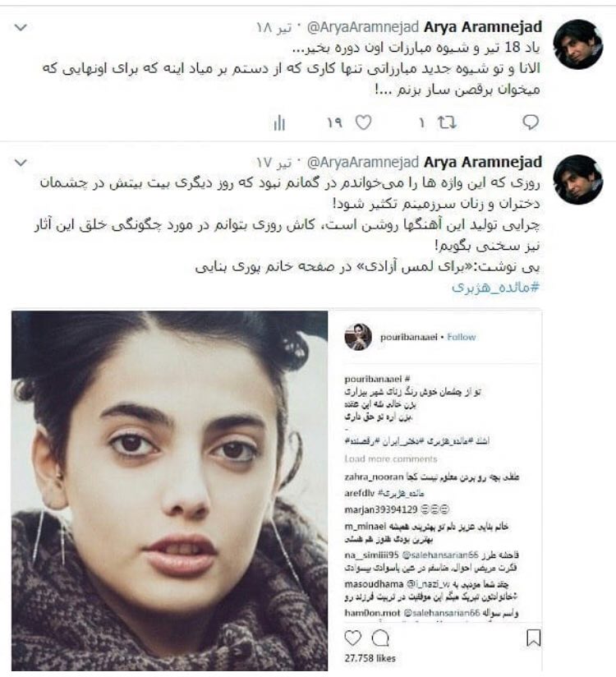This screenshot has width=616, height=677.
Task: Save post with the bookmark icon
Action: tap(534, 638)
